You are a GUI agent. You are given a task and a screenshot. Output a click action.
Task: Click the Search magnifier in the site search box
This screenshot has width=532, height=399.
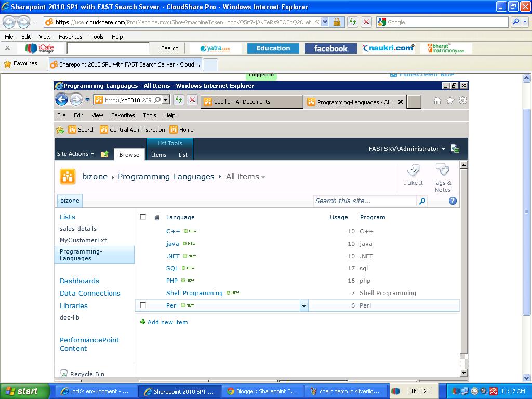click(422, 201)
